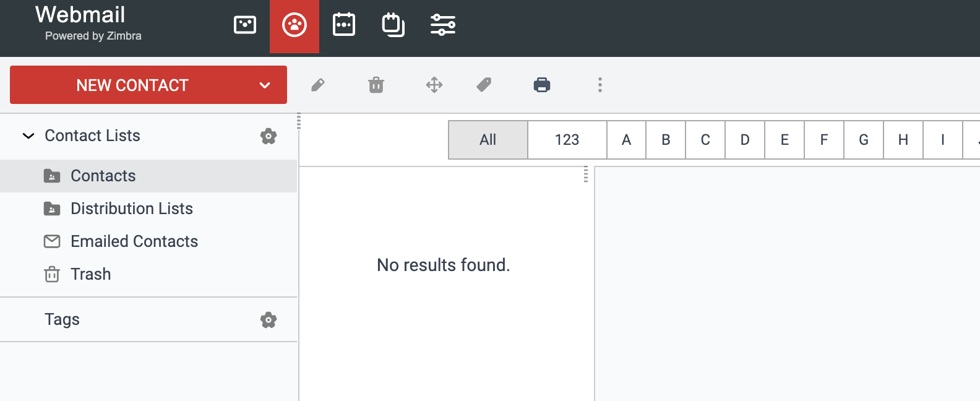980x401 pixels.
Task: Open the Trash folder
Action: [148, 274]
